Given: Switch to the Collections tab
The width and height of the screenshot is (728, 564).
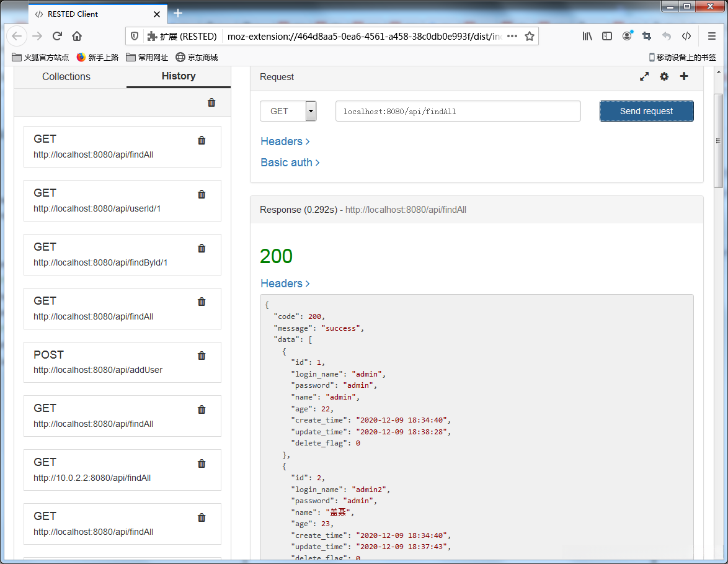Looking at the screenshot, I should [x=66, y=77].
